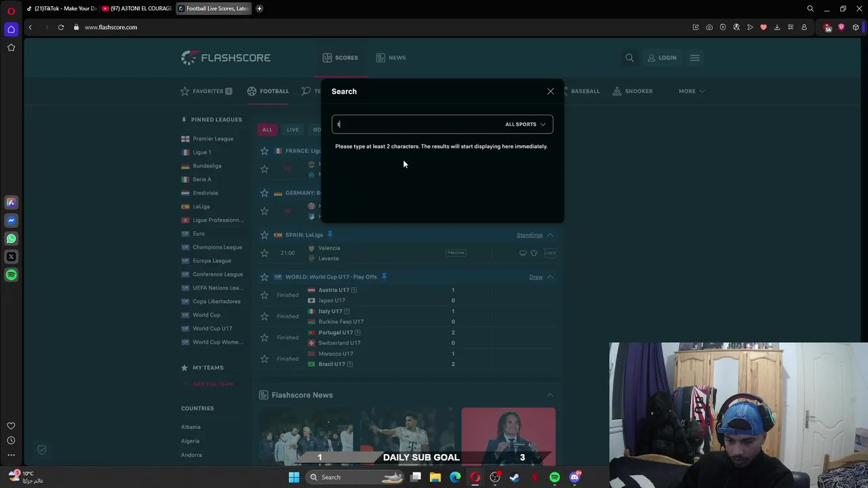Open WhatsApp in Opera sidebar
Viewport: 868px width, 488px height.
(11, 239)
